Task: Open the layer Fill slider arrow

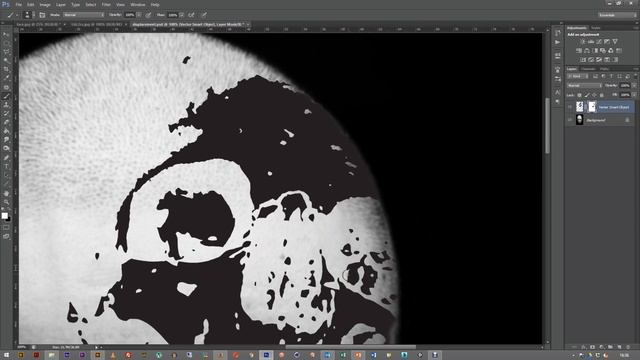Action: point(634,95)
